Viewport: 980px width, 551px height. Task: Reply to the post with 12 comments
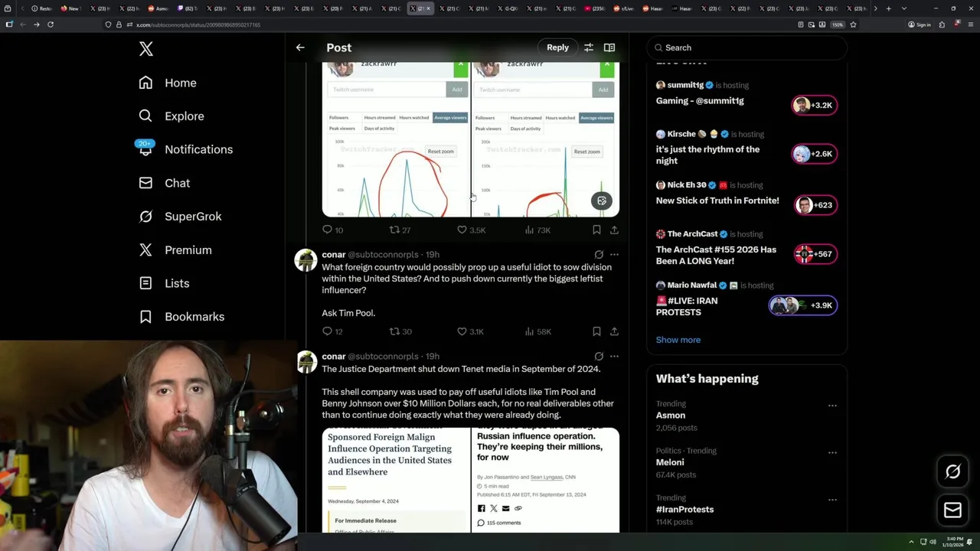click(332, 331)
